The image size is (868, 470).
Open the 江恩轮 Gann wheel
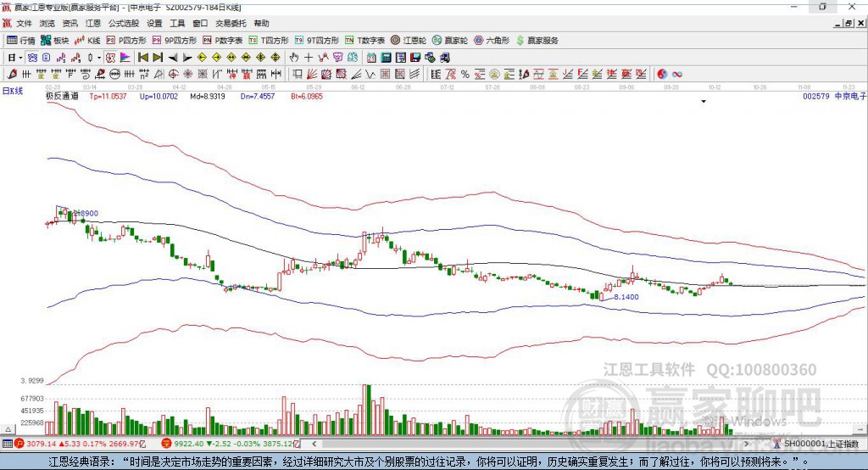tap(409, 41)
